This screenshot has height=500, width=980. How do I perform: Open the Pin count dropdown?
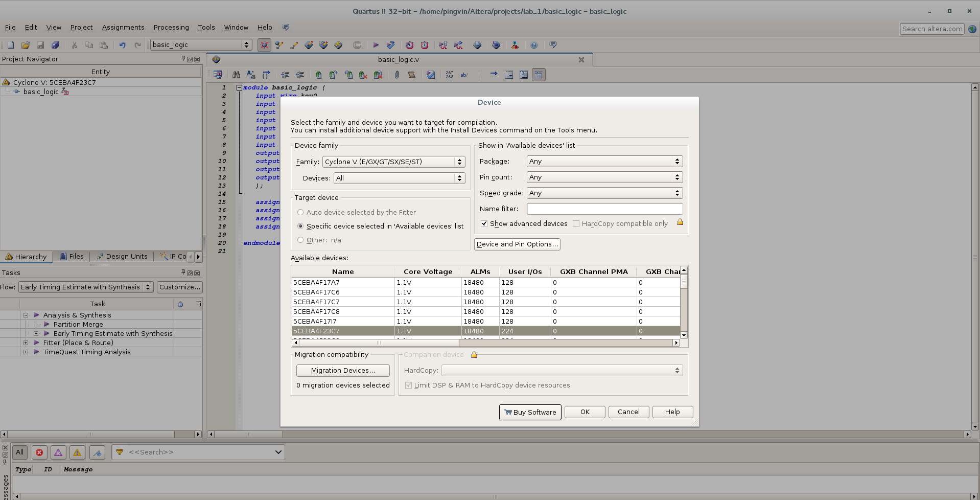coord(604,177)
